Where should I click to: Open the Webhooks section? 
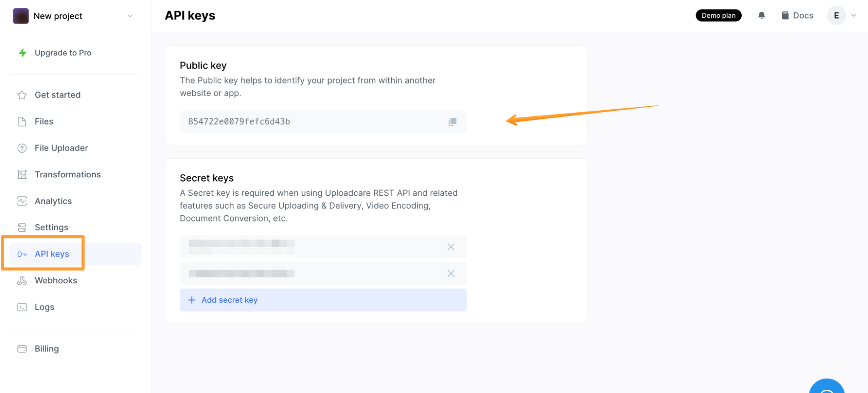(56, 280)
